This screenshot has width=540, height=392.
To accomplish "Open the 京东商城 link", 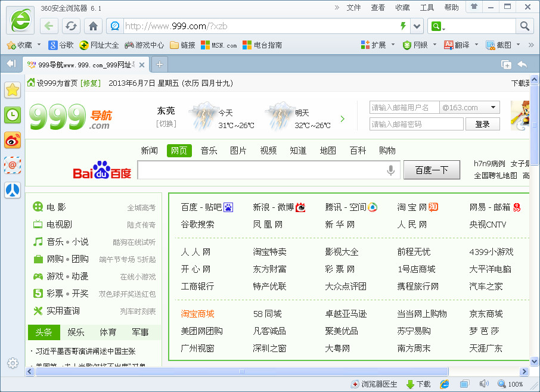I will point(486,313).
